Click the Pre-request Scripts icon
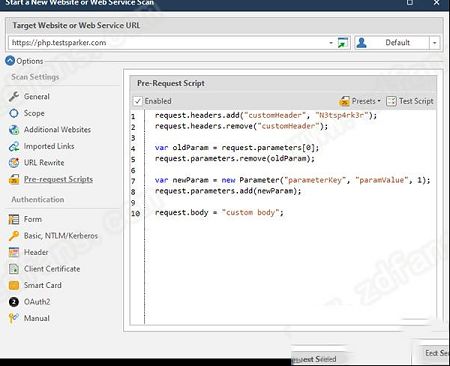 point(14,179)
